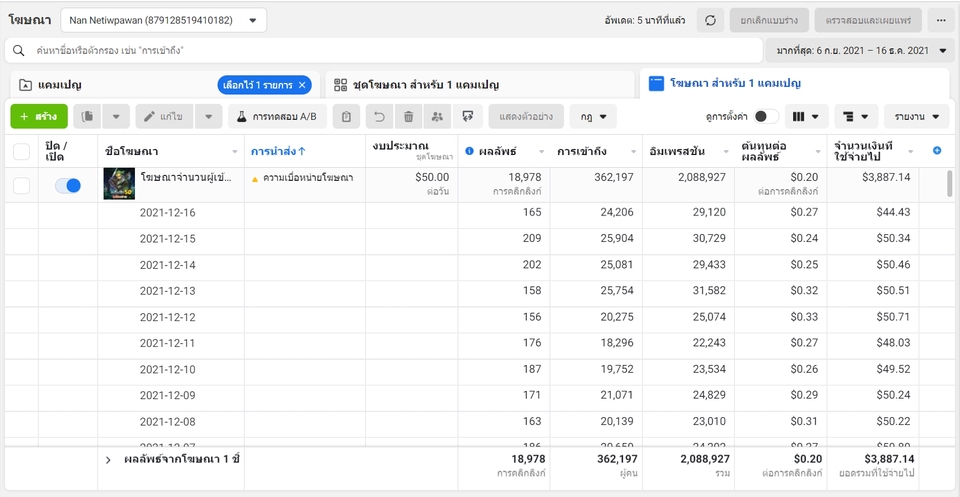Expand the results summary row chevron

(x=108, y=460)
